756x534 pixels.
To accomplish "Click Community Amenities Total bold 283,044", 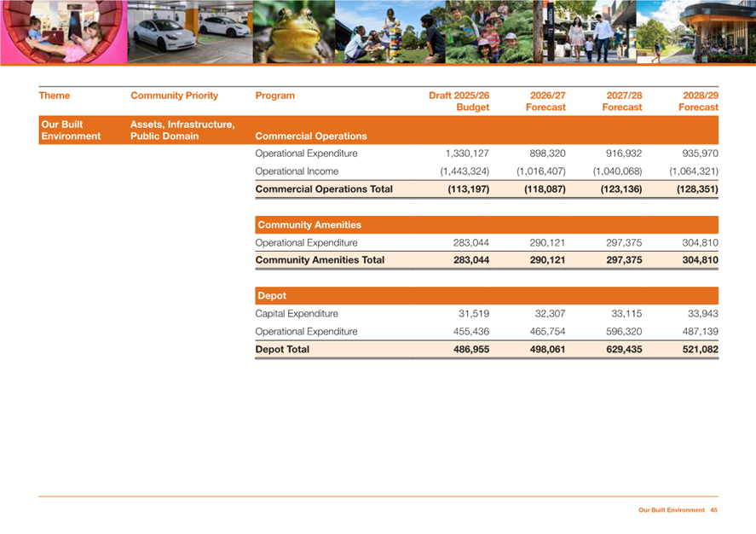I will (471, 260).
